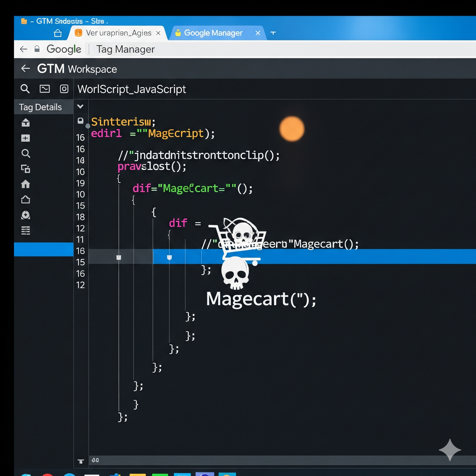Click the //"..."Magecart(); comment line
This screenshot has height=476, width=476.
[280, 244]
